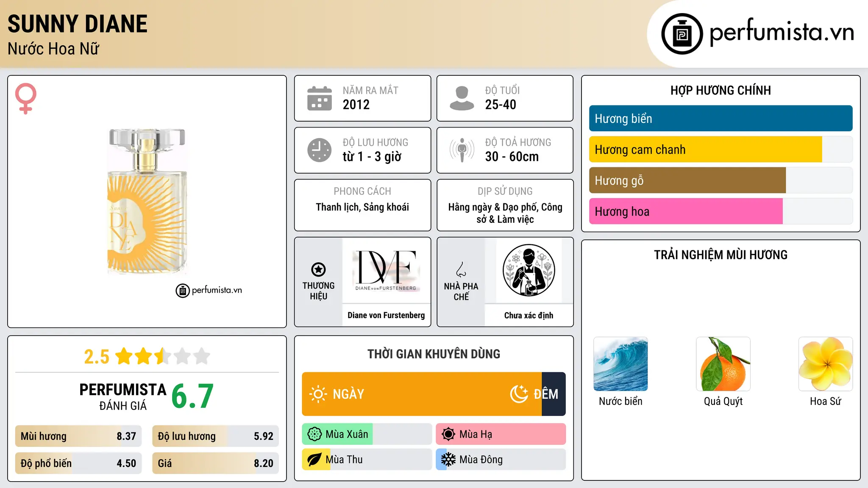Viewport: 868px width, 488px height.
Task: Click the Nước biển note caption
Action: tap(620, 401)
